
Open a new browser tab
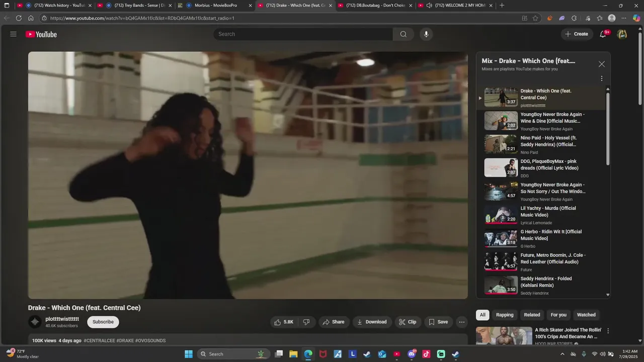tap(502, 6)
